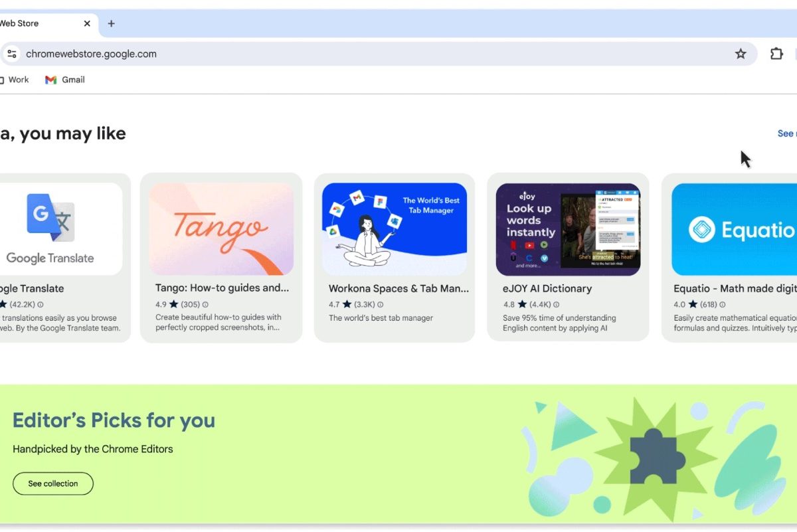Click the star rating icon on eJOY card
This screenshot has height=532, width=797.
pyautogui.click(x=522, y=304)
